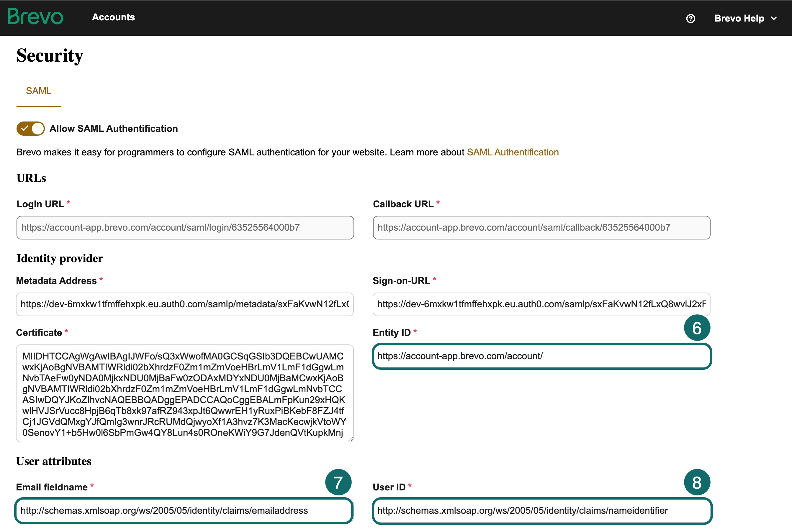Image resolution: width=792 pixels, height=532 pixels.
Task: Click the Callback URL label
Action: 403,204
